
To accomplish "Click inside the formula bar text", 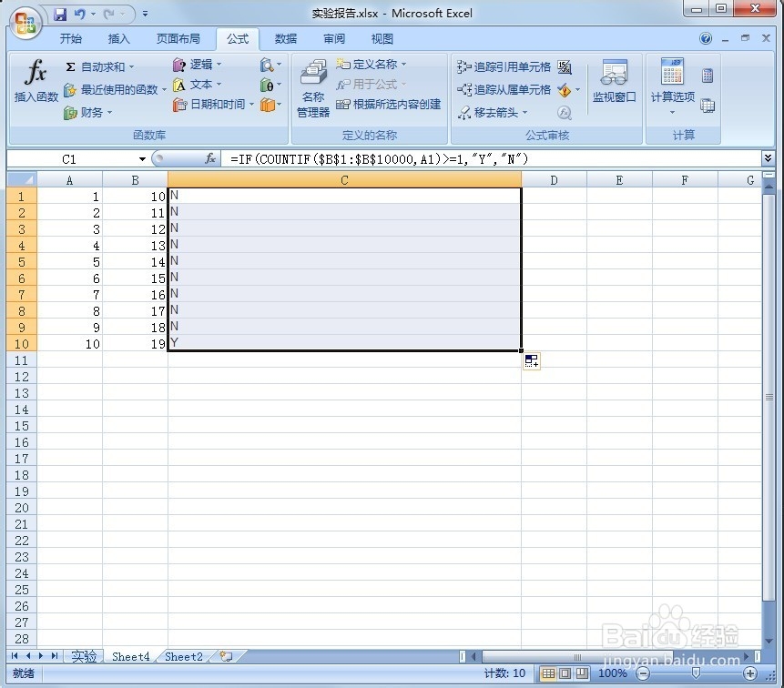I will tap(379, 159).
